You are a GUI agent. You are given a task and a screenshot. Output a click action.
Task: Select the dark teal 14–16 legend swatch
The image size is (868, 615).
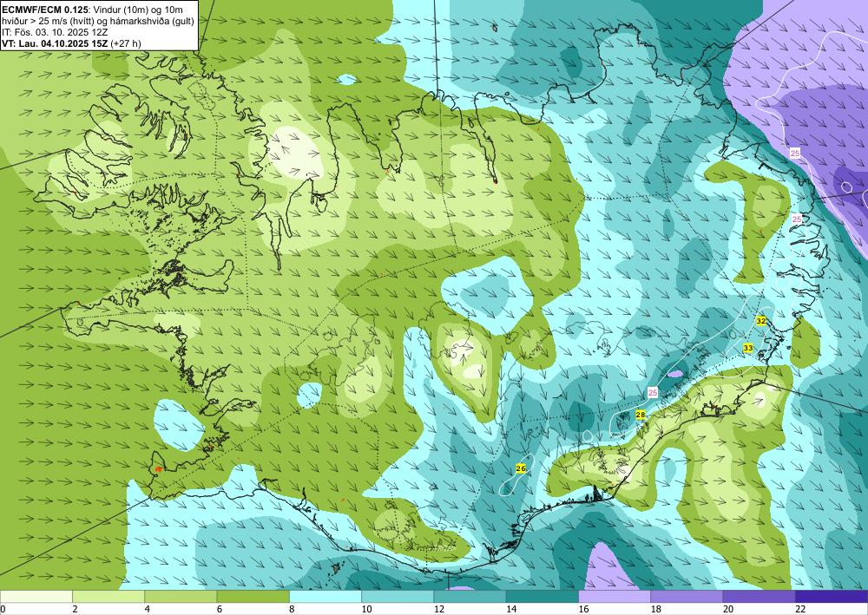542,597
